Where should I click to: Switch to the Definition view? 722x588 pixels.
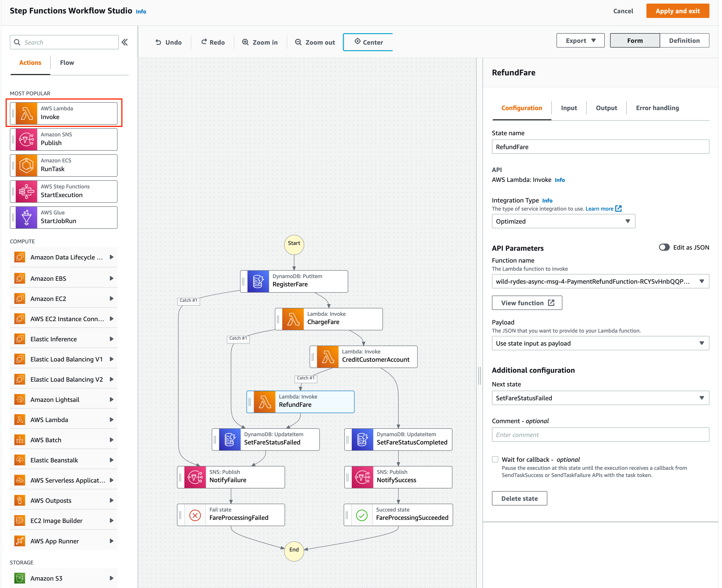pyautogui.click(x=684, y=40)
